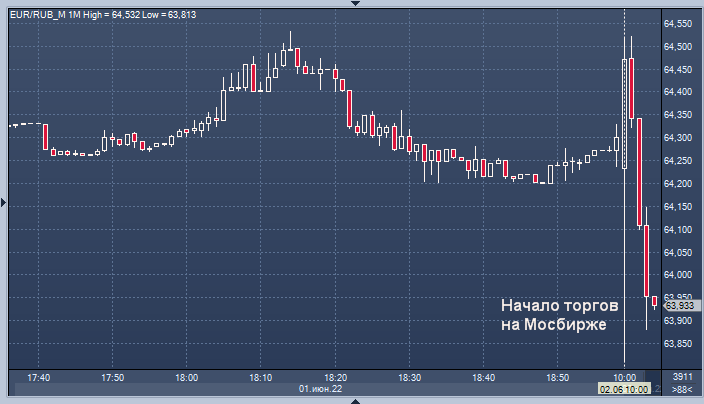This screenshot has width=704, height=404.
Task: Click the 18:00 mark on time axis
Action: pyautogui.click(x=187, y=377)
